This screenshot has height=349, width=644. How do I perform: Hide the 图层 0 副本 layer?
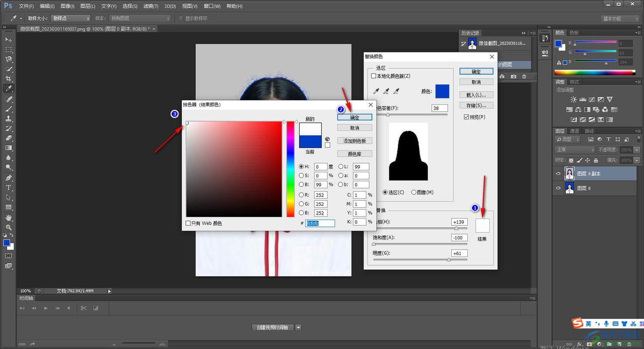558,174
